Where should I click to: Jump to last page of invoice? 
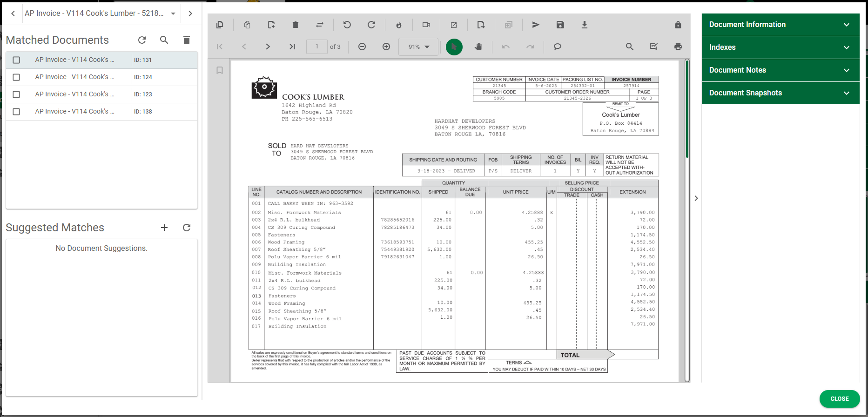292,47
